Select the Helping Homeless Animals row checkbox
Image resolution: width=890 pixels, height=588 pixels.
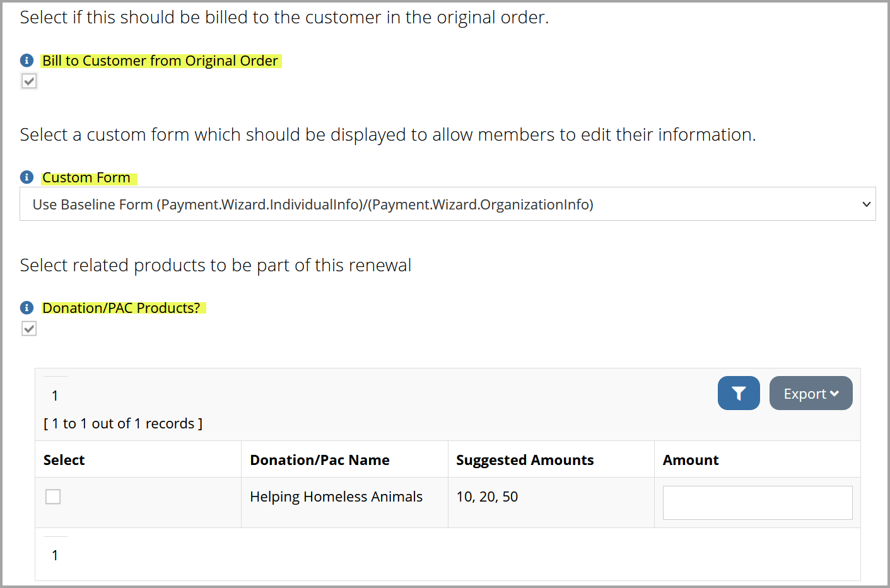(x=53, y=497)
